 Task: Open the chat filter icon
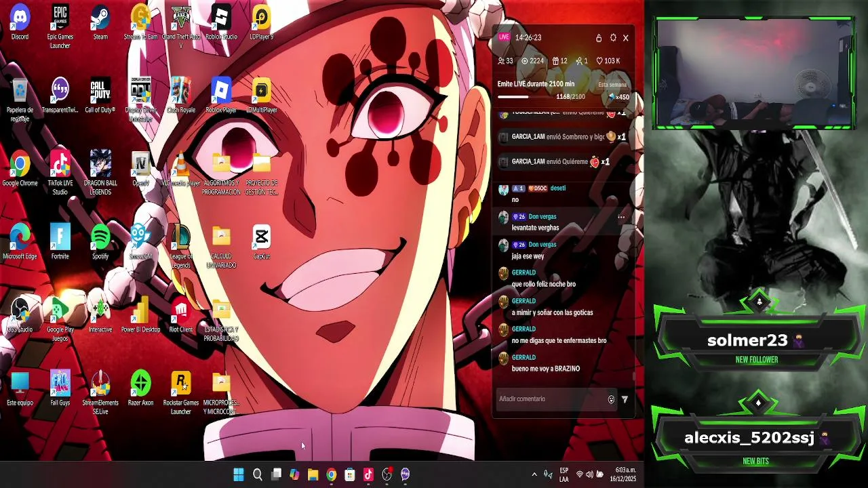pos(625,400)
